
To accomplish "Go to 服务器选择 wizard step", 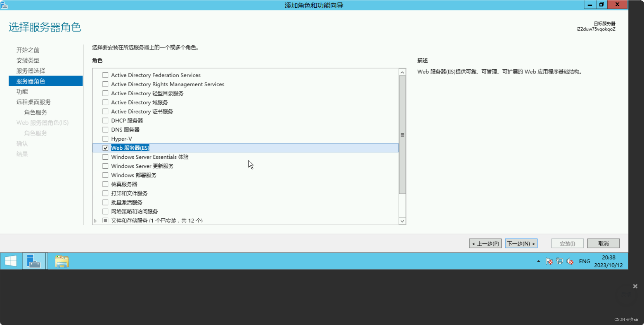I will 31,71.
